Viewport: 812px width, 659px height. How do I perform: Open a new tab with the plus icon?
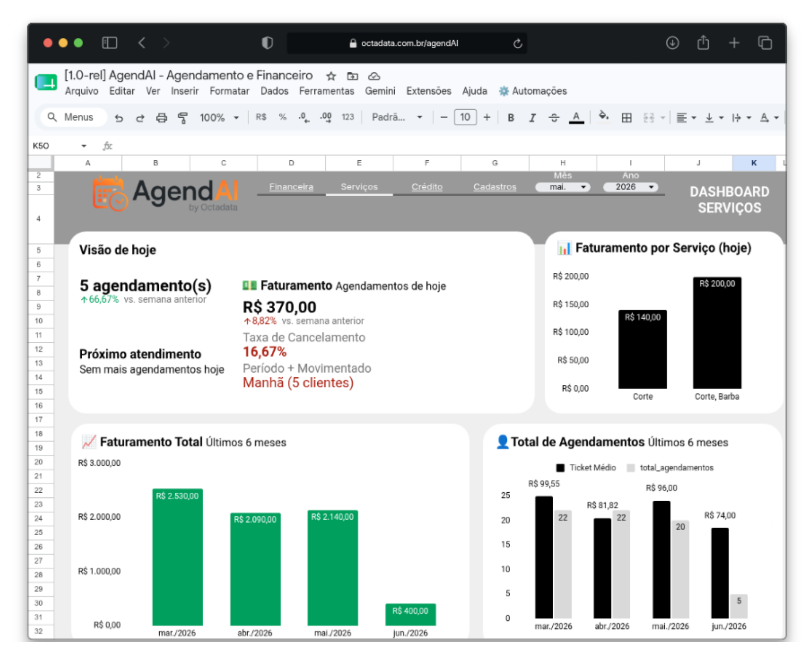pos(734,43)
